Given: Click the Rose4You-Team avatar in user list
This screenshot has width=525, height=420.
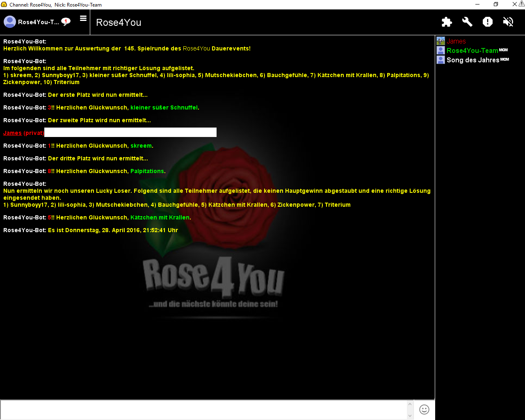Looking at the screenshot, I should coord(441,50).
